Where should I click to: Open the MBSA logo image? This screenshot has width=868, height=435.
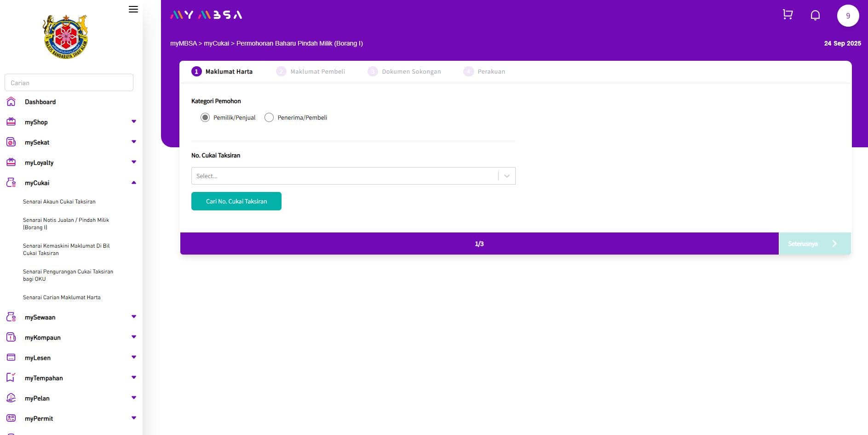(x=65, y=36)
